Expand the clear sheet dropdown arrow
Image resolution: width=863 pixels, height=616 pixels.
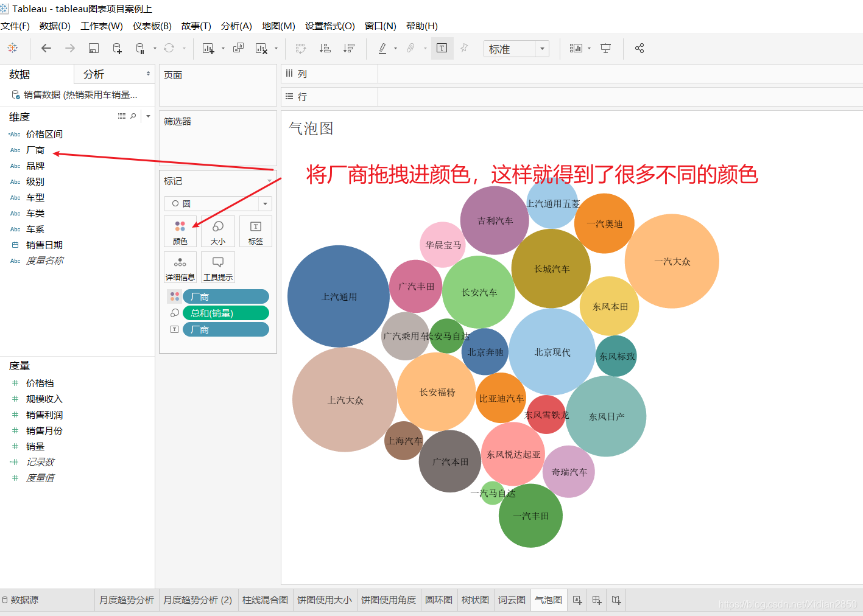276,48
